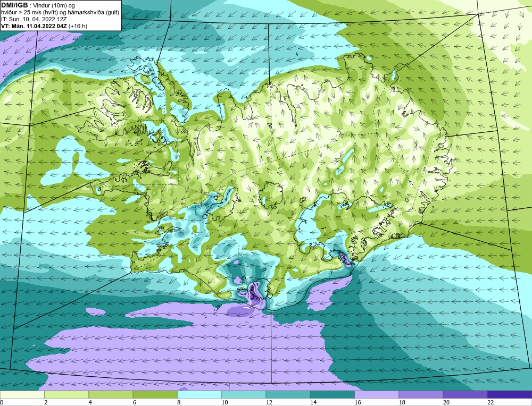532x406 pixels.
Task: Click the 14–16 m/s dark teal swatch
Action: click(332, 394)
